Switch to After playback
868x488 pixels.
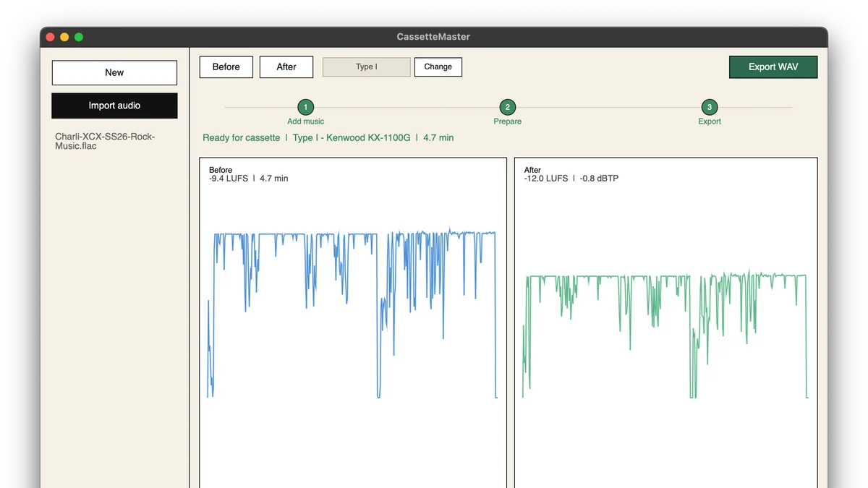point(286,67)
